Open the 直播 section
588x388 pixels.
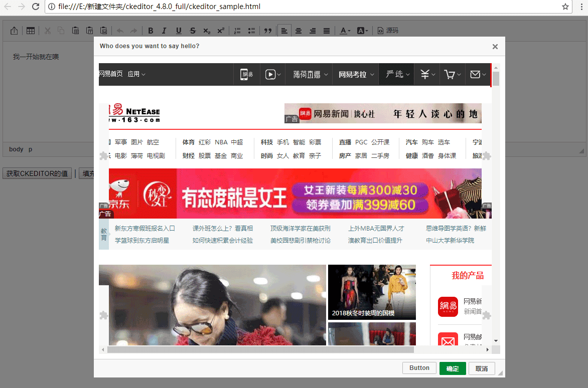(345, 142)
